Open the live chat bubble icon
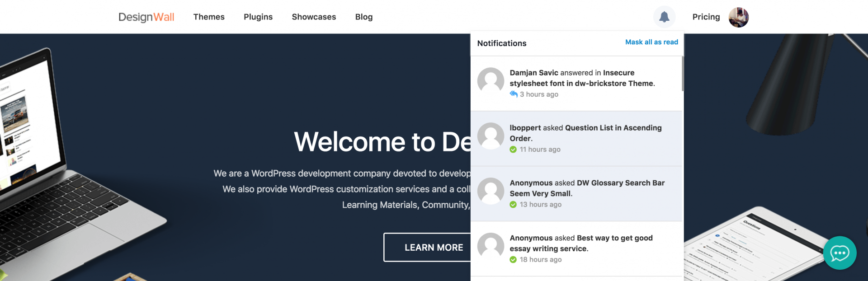 click(840, 253)
